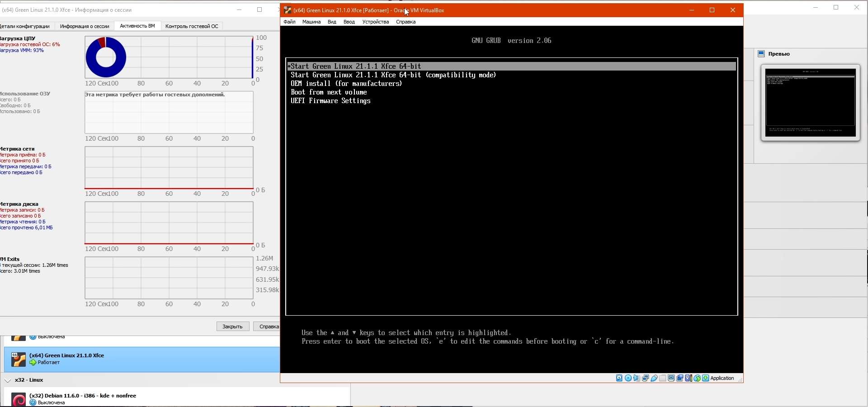Image resolution: width=868 pixels, height=407 pixels.
Task: Click the Метрика диска label
Action: 19,204
